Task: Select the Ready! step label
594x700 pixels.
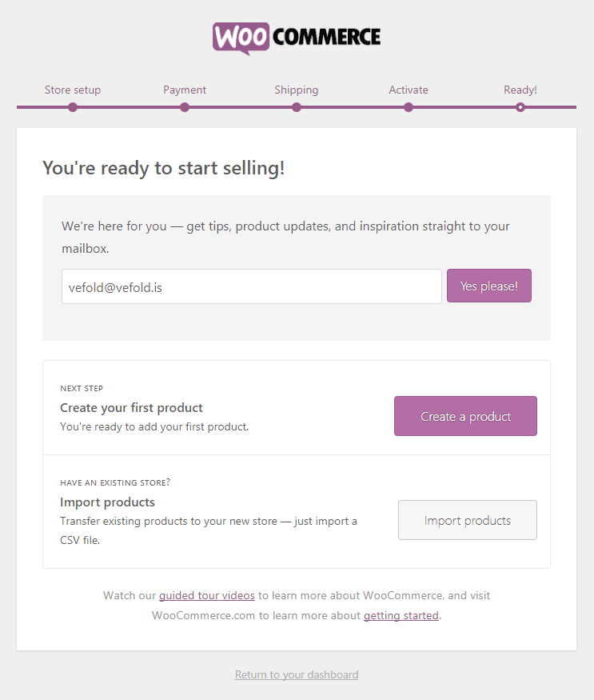Action: [x=520, y=90]
